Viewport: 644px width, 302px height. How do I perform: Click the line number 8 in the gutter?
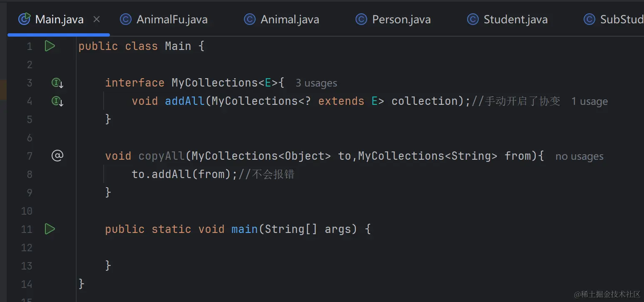click(x=29, y=174)
